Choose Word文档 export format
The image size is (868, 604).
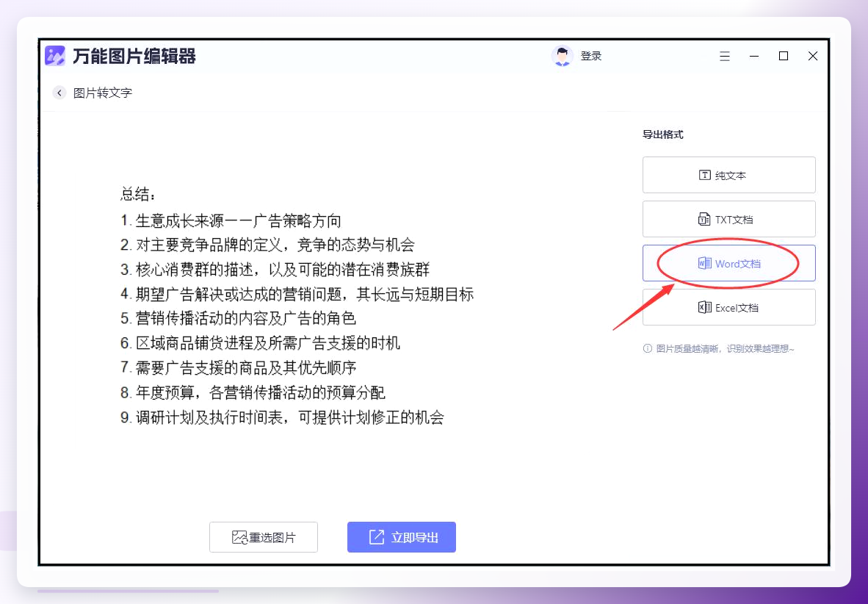(728, 263)
